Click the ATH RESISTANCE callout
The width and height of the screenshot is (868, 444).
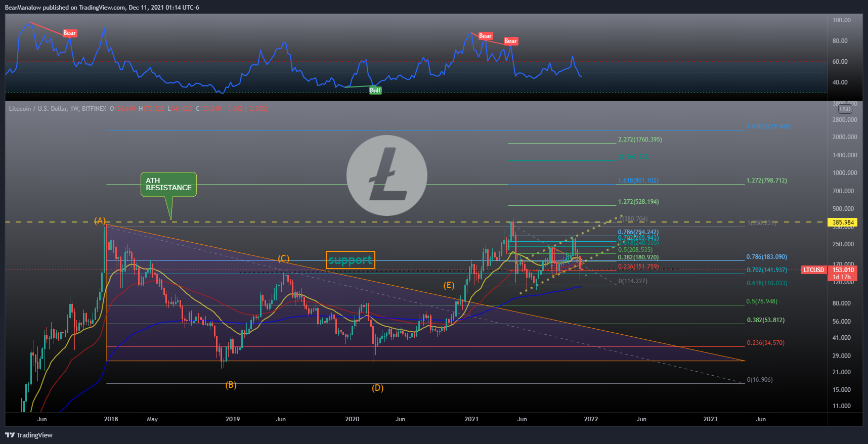point(168,184)
